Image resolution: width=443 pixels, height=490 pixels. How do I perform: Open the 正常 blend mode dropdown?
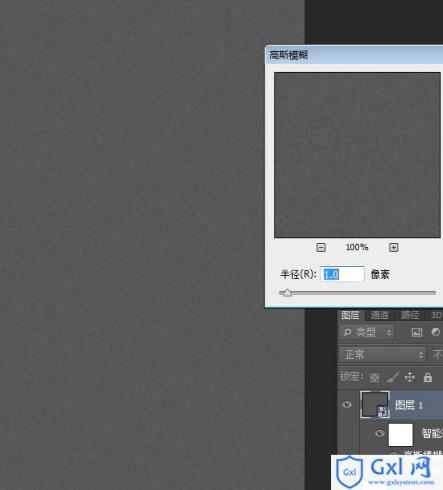[x=383, y=354]
